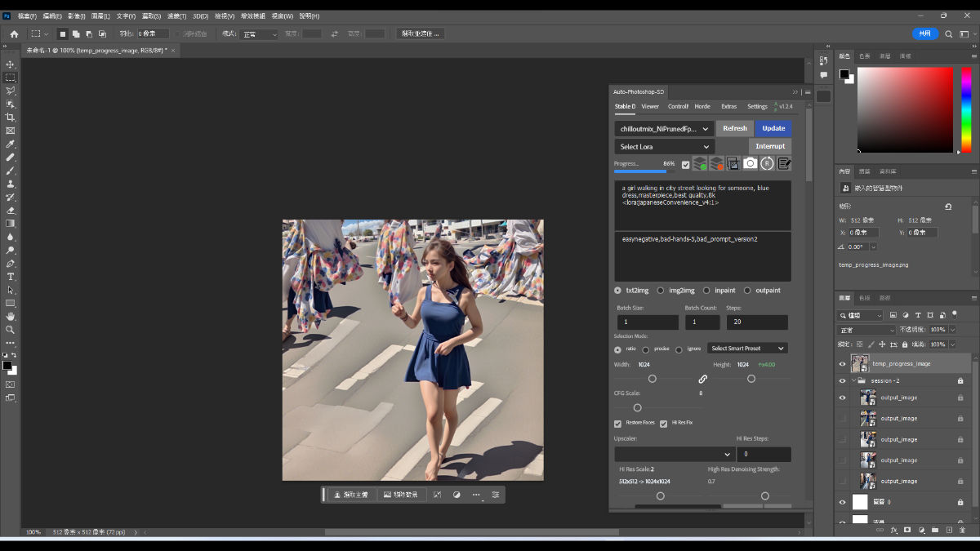This screenshot has width=980, height=551.
Task: Open the Settings tab in plugin
Action: (757, 107)
